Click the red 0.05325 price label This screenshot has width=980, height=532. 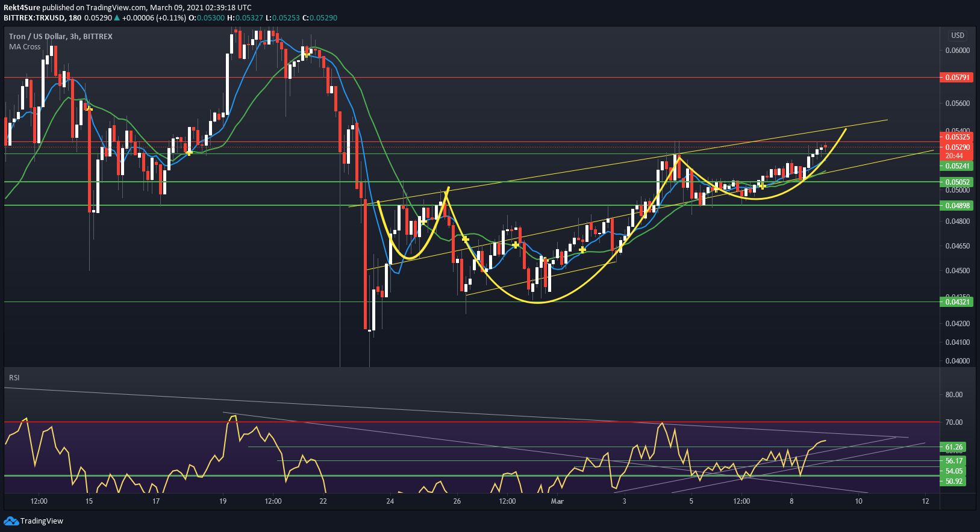point(957,137)
